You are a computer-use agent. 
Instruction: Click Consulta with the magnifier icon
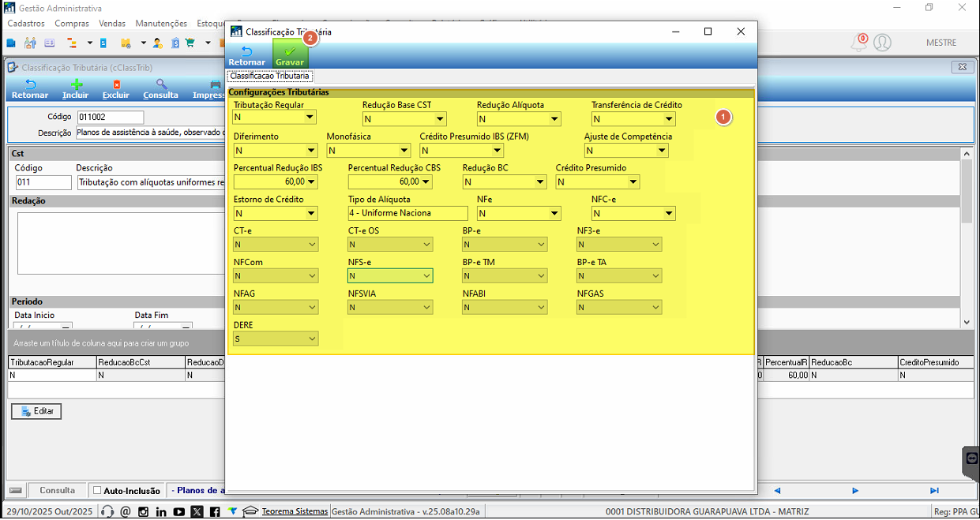160,89
